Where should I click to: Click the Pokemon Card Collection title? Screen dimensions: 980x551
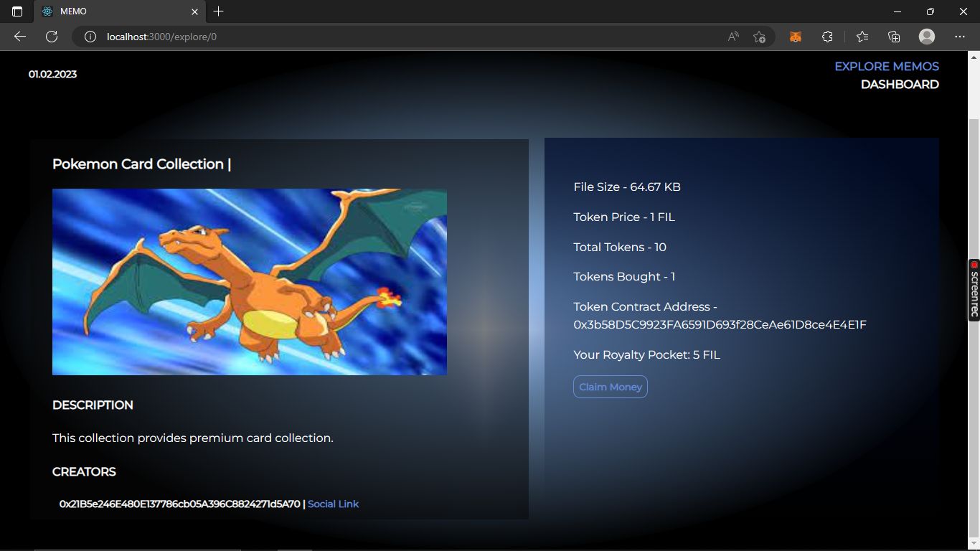141,164
